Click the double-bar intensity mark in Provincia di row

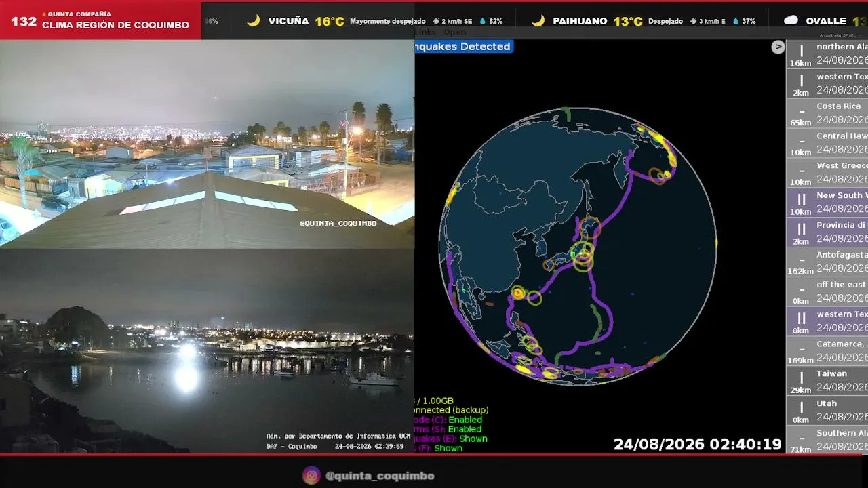click(801, 229)
